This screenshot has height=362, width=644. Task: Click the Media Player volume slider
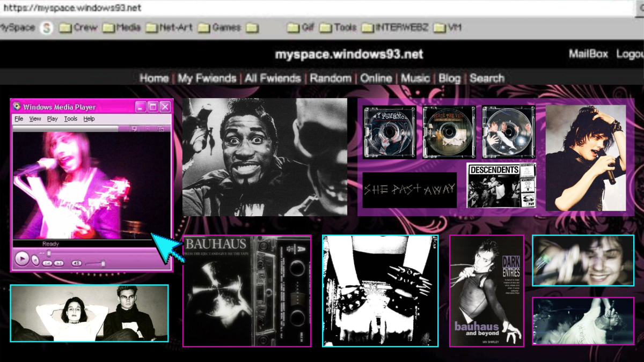[x=96, y=263]
